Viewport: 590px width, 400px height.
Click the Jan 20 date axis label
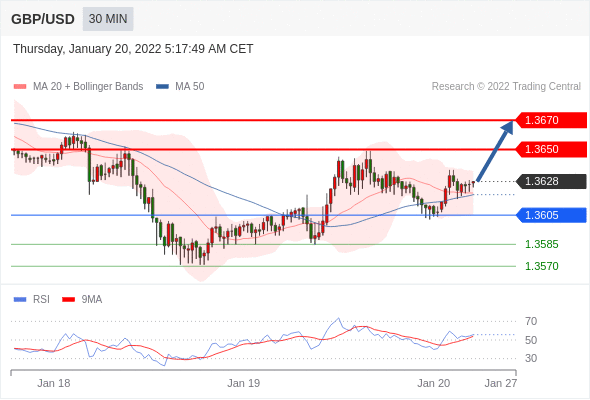point(433,383)
